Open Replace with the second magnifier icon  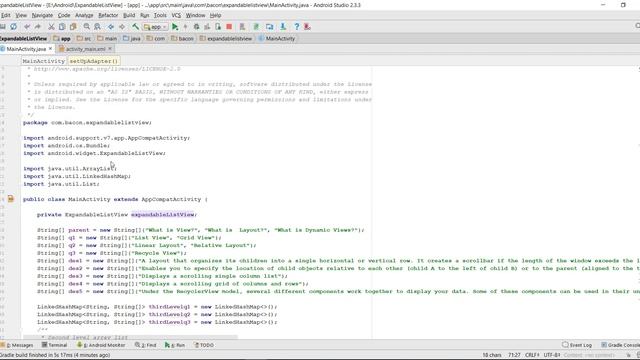98,27
